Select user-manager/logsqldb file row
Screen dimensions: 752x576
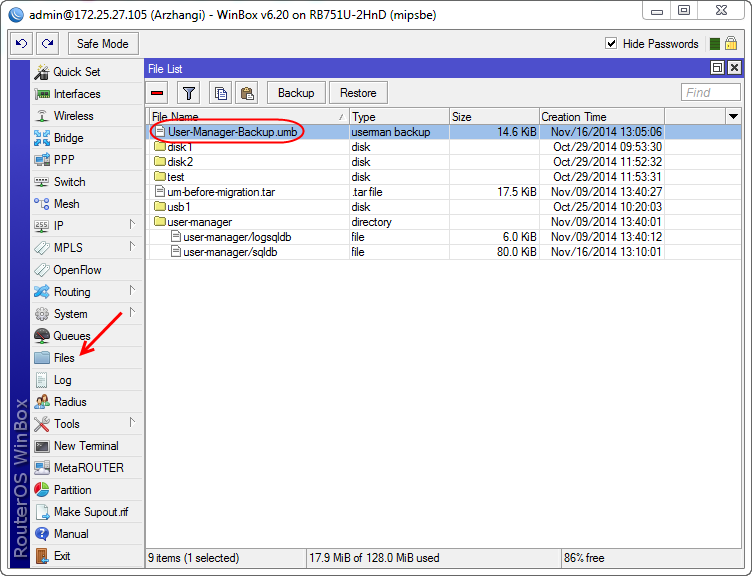coord(444,237)
